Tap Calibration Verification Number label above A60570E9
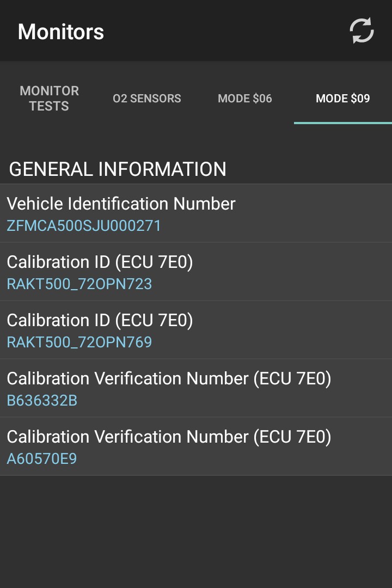This screenshot has height=588, width=392. coord(169,437)
